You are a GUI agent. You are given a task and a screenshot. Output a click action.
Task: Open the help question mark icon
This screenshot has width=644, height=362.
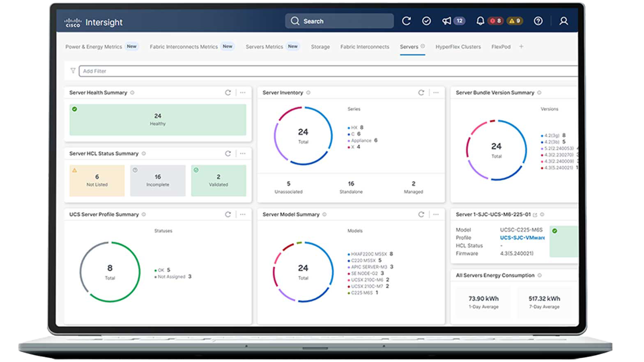pos(538,21)
